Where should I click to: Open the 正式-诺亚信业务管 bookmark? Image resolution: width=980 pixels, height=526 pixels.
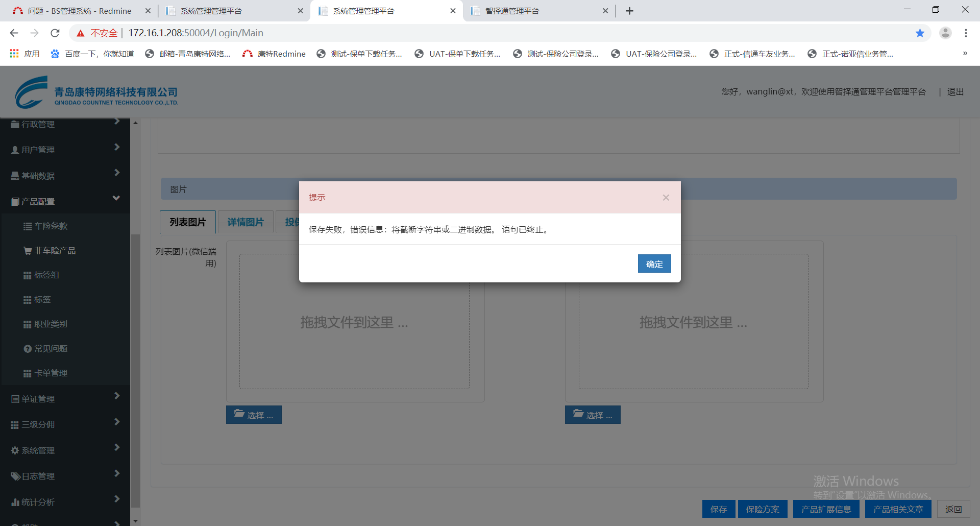point(850,54)
